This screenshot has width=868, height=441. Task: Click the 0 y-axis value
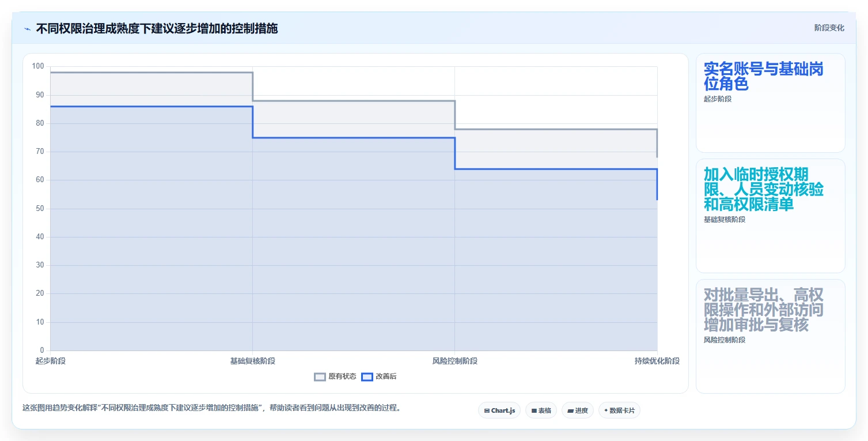pyautogui.click(x=42, y=350)
